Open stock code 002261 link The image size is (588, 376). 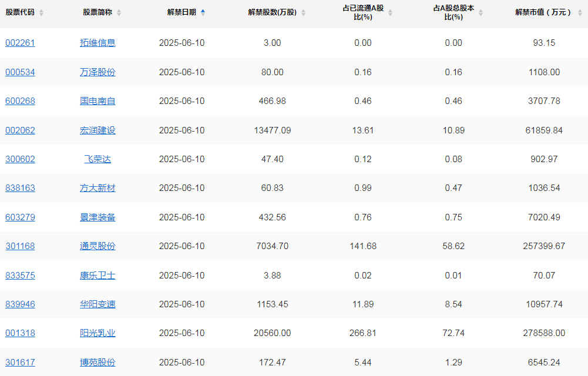pyautogui.click(x=20, y=43)
